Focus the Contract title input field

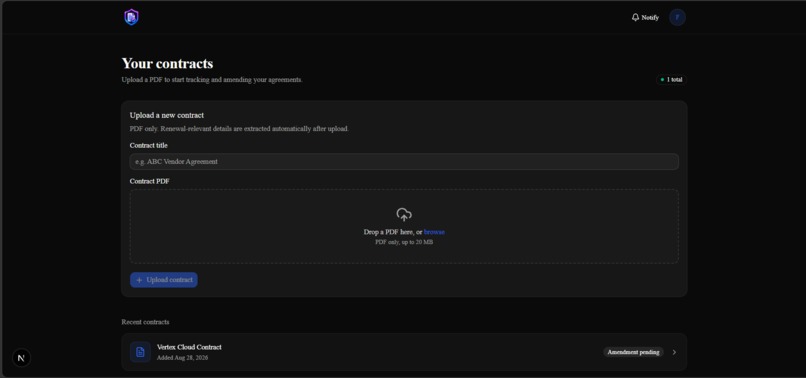(x=404, y=161)
